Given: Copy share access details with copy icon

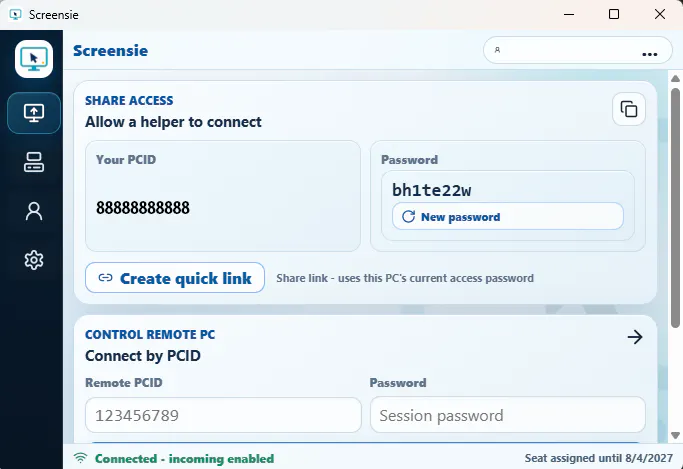Looking at the screenshot, I should [629, 109].
